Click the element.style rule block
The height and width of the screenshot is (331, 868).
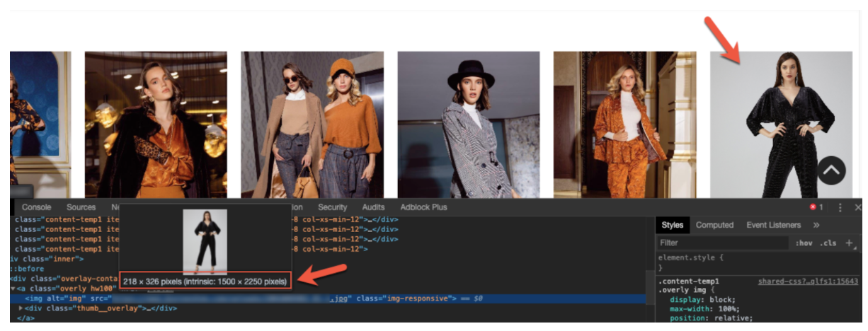coord(758,262)
